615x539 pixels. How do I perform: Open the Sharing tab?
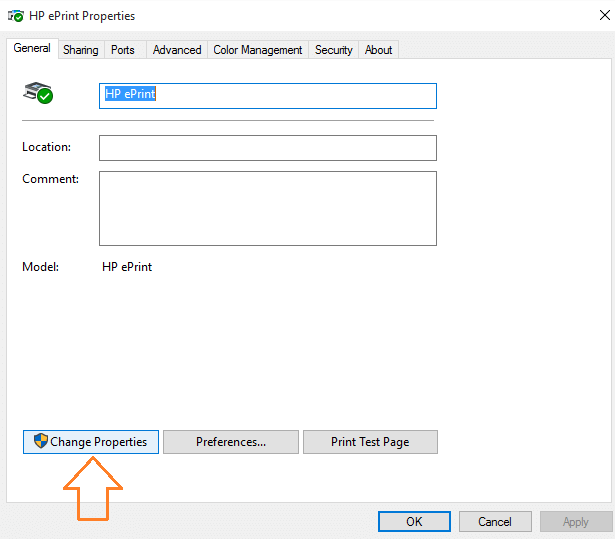(x=81, y=50)
